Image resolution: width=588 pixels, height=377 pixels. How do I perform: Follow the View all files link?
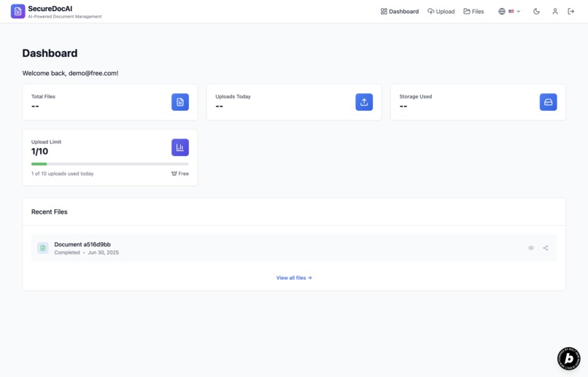click(x=294, y=278)
